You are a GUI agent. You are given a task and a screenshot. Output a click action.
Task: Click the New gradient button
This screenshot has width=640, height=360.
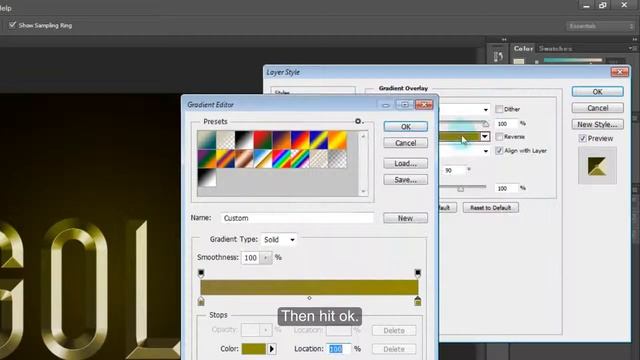point(406,218)
